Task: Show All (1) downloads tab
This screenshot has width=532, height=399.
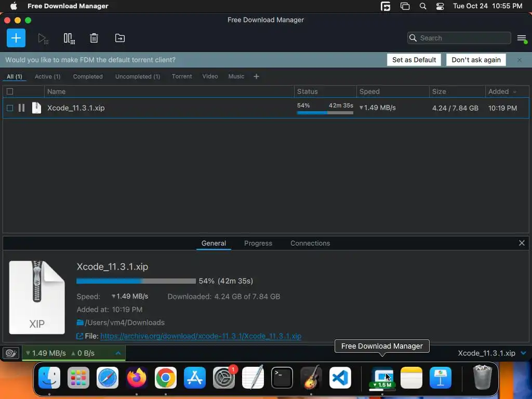Action: tap(14, 77)
